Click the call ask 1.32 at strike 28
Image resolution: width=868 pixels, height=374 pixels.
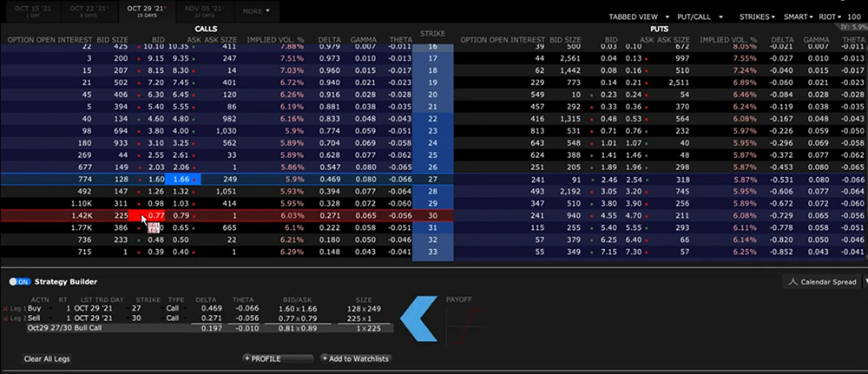pyautogui.click(x=181, y=192)
